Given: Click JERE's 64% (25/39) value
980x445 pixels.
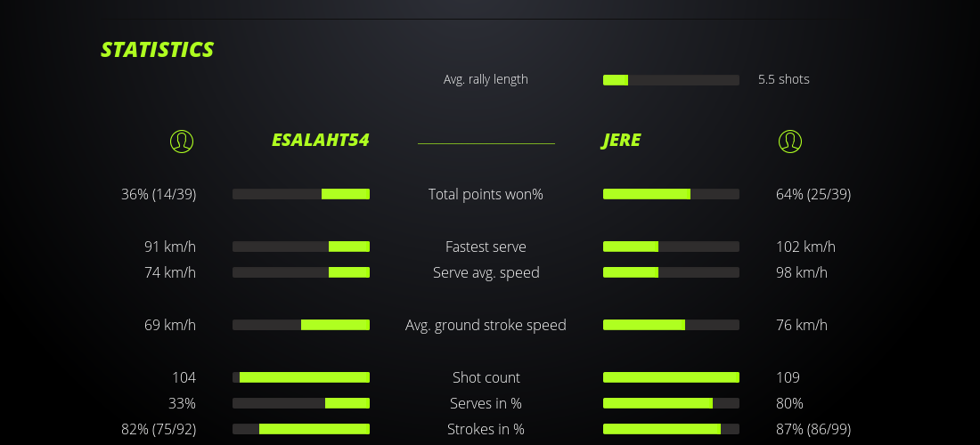Looking at the screenshot, I should pyautogui.click(x=813, y=194).
